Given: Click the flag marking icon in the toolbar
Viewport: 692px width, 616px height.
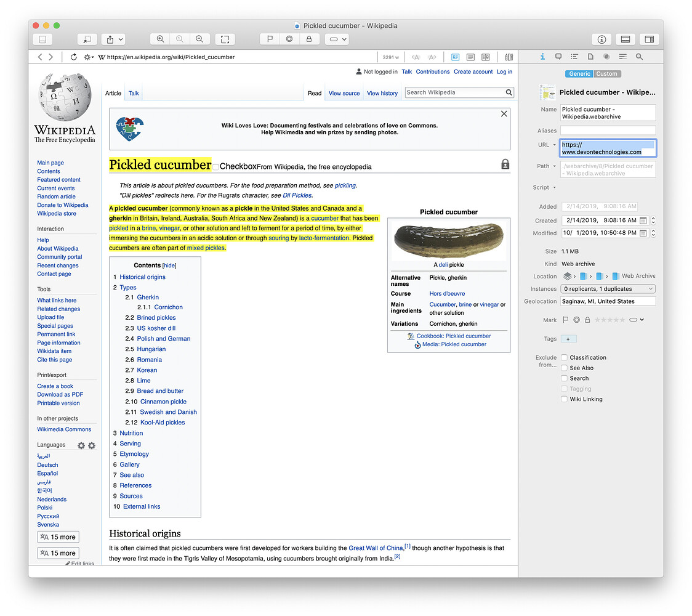Looking at the screenshot, I should coord(269,39).
